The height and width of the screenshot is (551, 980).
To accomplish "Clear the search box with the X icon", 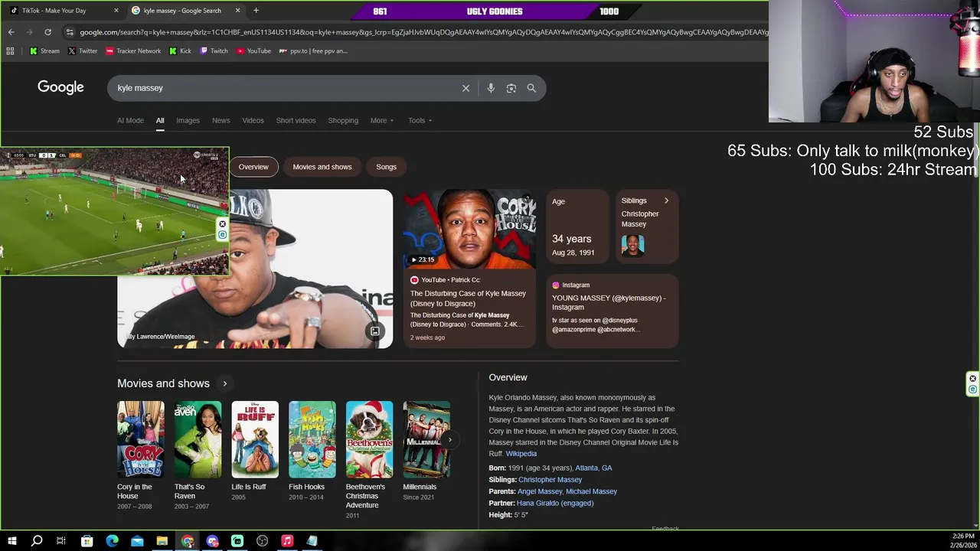I will coord(465,88).
